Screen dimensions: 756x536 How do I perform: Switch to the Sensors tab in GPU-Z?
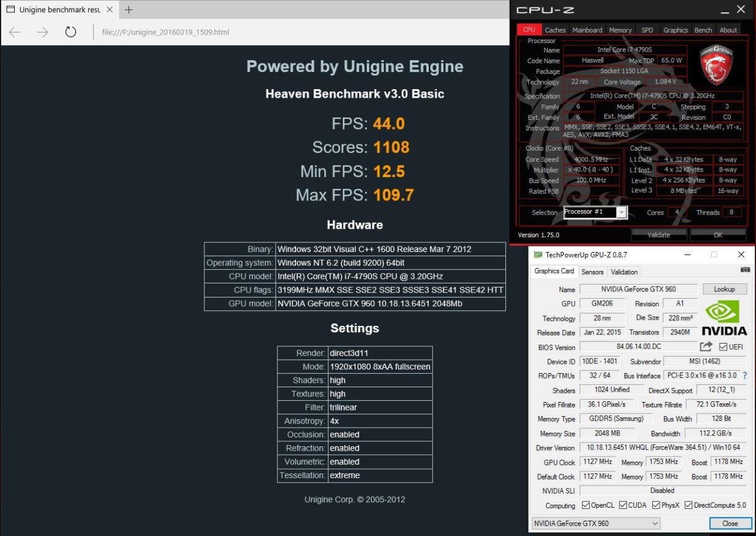click(x=593, y=272)
